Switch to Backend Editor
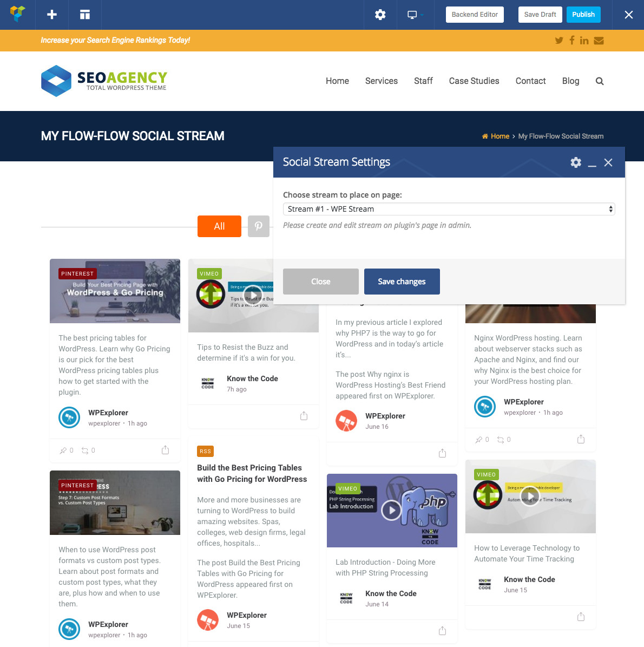 click(475, 15)
